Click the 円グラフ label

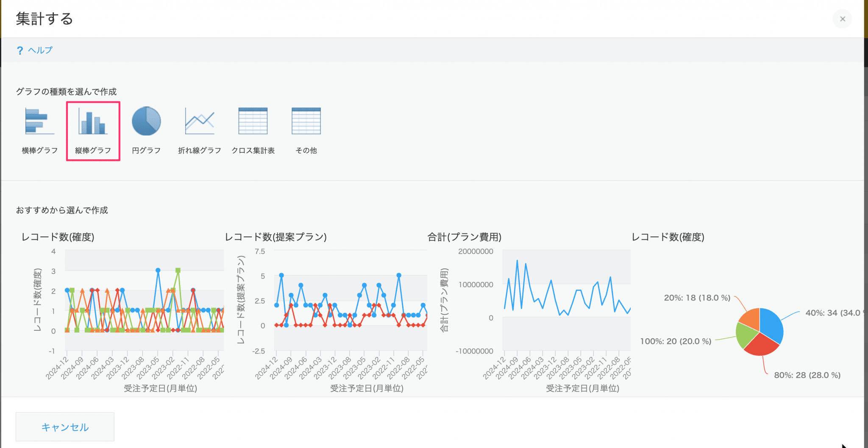coord(146,150)
